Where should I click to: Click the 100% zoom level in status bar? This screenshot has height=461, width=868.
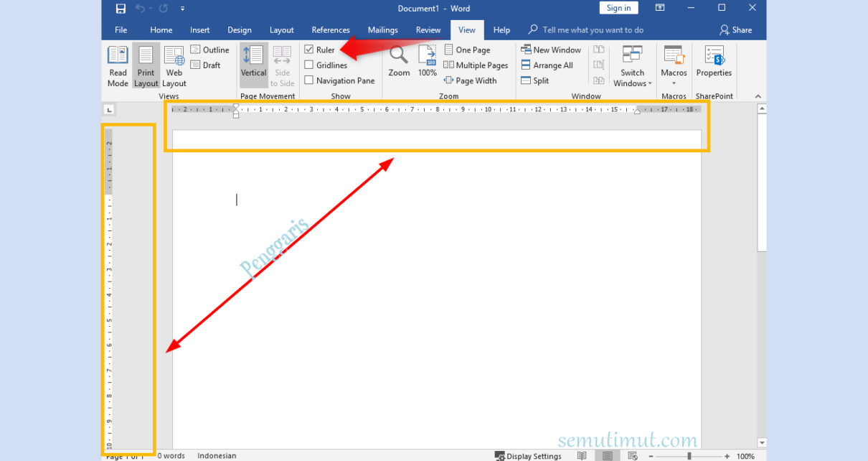(745, 456)
